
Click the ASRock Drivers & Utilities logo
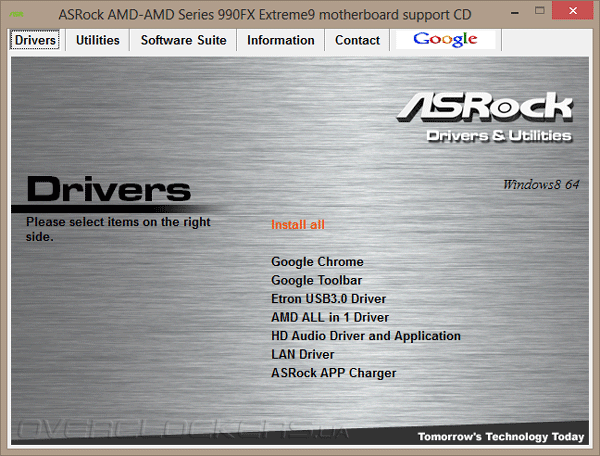[485, 117]
